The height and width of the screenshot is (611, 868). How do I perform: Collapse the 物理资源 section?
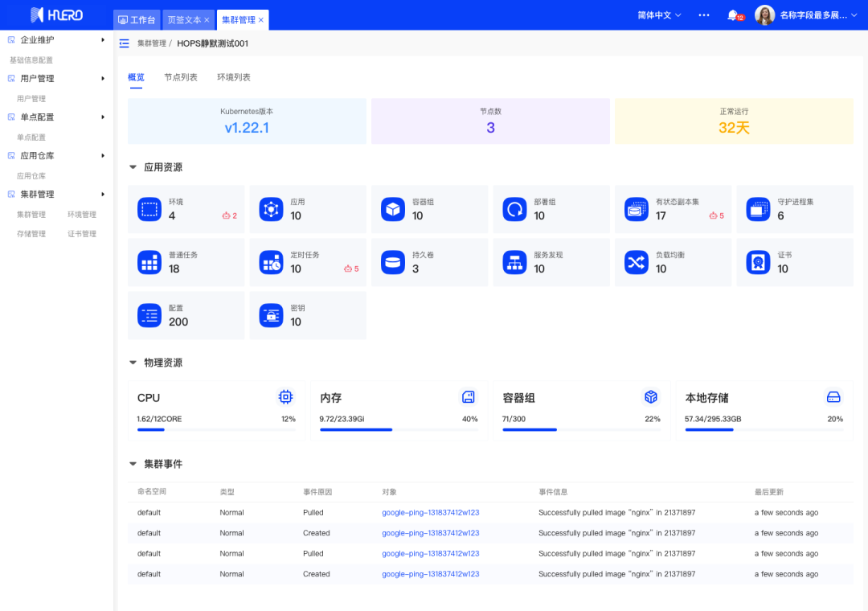pos(133,363)
